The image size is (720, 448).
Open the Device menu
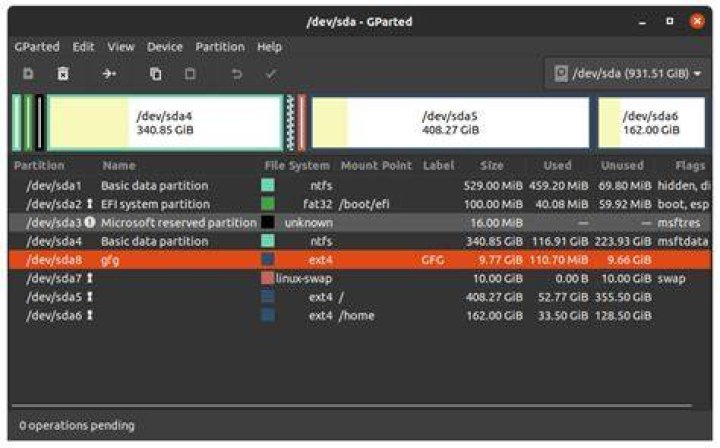165,47
